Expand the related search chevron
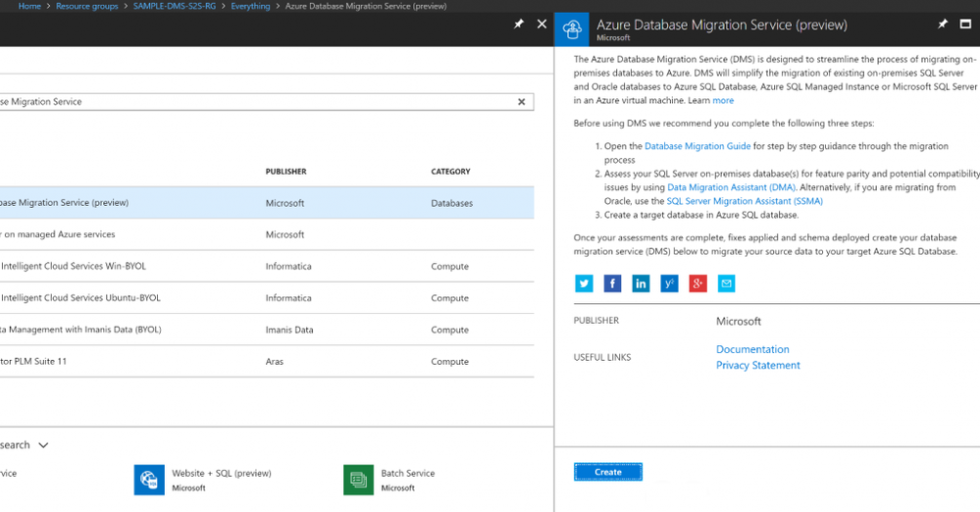 43,445
